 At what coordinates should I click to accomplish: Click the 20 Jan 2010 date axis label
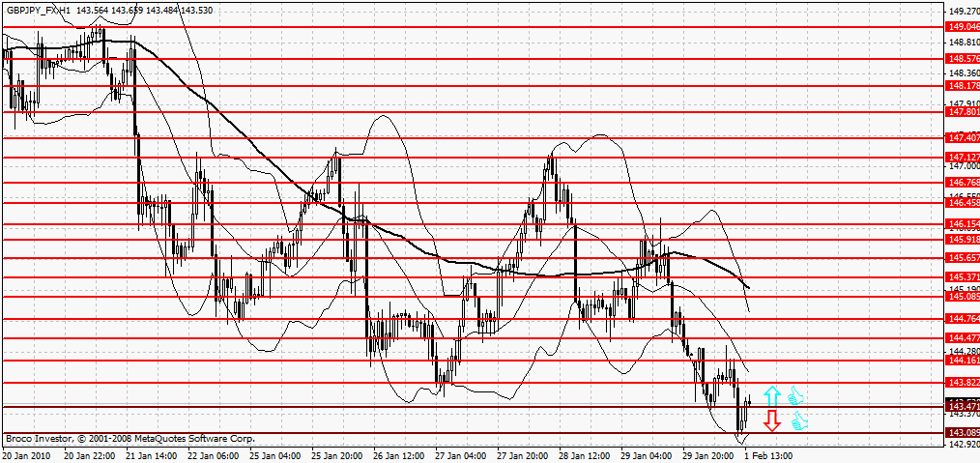coord(27,454)
